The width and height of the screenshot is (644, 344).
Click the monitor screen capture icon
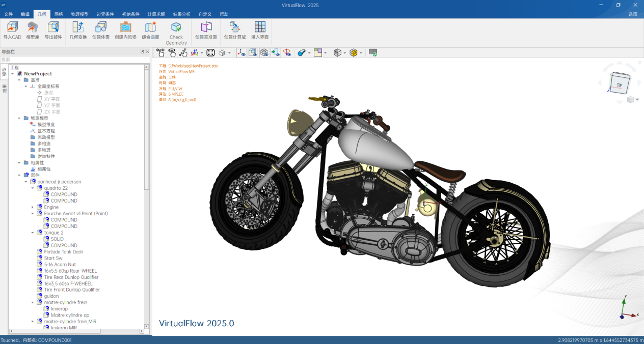click(373, 52)
